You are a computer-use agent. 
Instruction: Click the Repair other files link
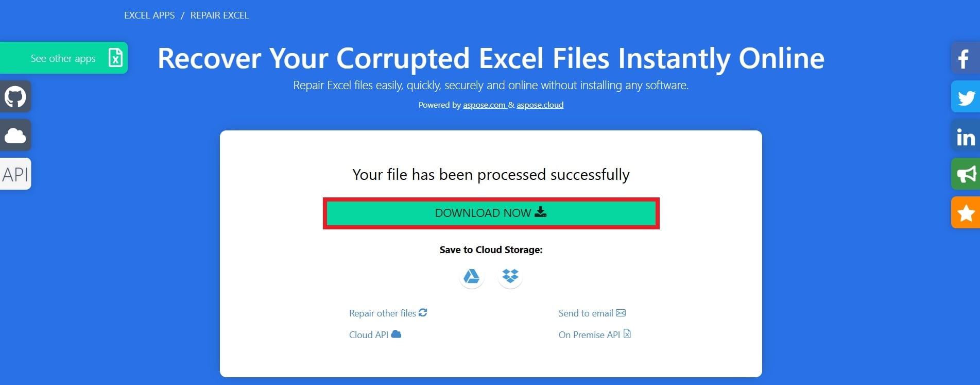(x=388, y=313)
